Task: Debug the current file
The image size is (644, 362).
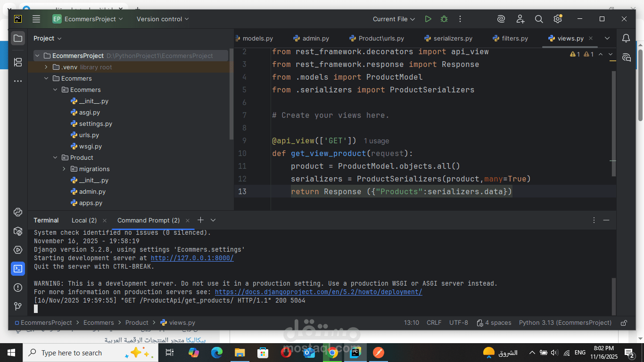Action: (x=444, y=19)
